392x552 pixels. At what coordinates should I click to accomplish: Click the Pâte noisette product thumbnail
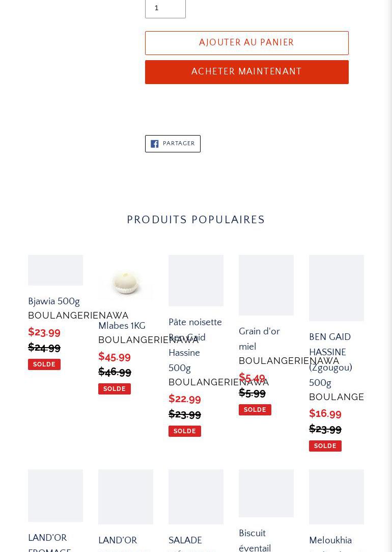click(x=196, y=280)
